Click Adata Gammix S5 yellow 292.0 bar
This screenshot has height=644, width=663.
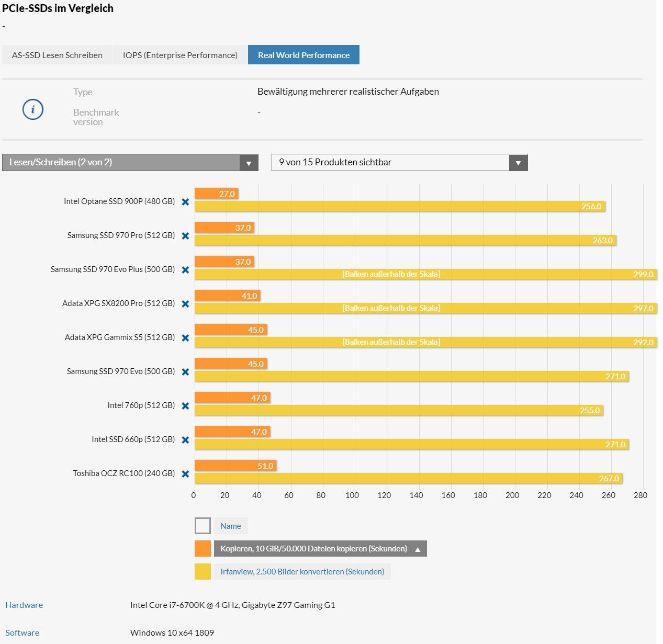coord(426,342)
